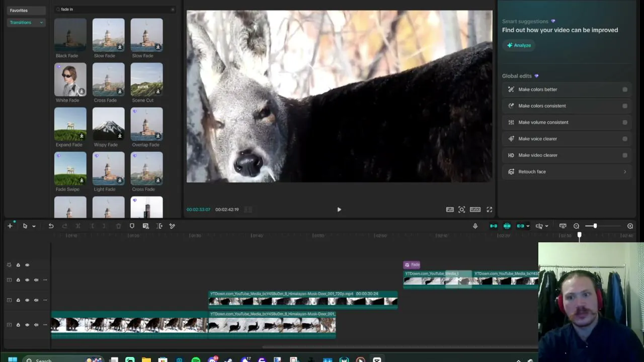Viewport: 644px width, 362px height.
Task: Hide the bottom video track with eye icon
Action: point(27,325)
